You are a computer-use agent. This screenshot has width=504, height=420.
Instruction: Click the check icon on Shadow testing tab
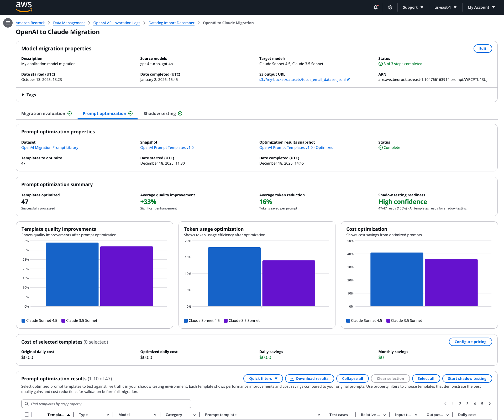[x=180, y=113]
